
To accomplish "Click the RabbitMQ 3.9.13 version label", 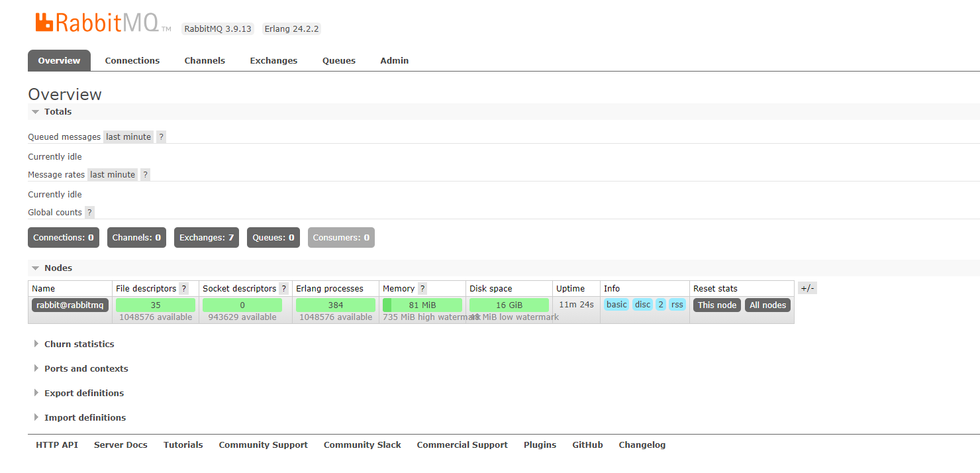I will pos(218,29).
